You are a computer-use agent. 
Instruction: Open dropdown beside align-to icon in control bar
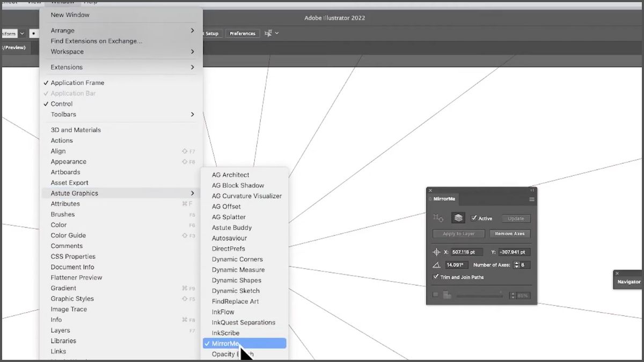pyautogui.click(x=277, y=33)
